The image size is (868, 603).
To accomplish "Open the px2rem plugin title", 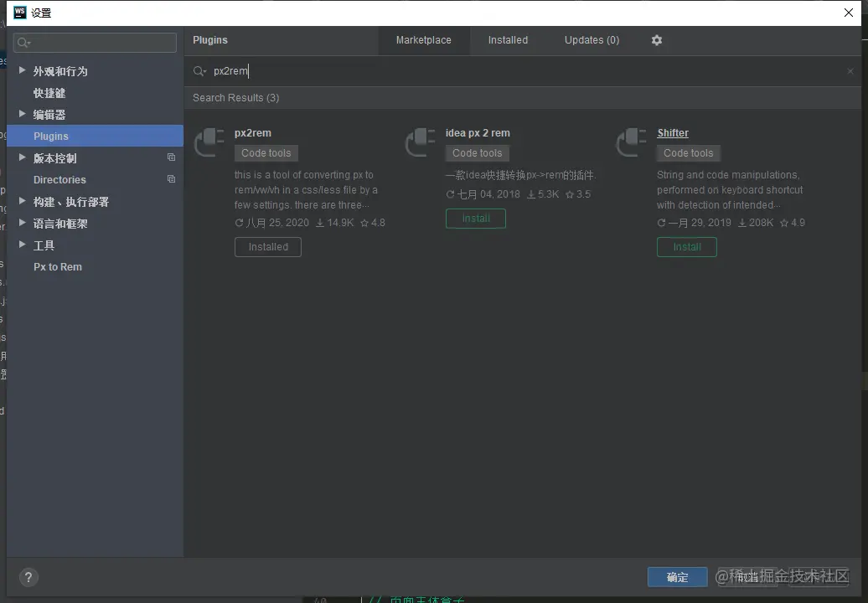I will 253,133.
